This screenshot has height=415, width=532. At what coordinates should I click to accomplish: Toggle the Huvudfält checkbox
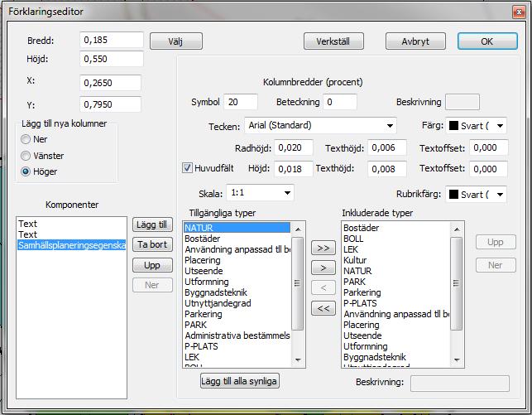click(x=187, y=168)
